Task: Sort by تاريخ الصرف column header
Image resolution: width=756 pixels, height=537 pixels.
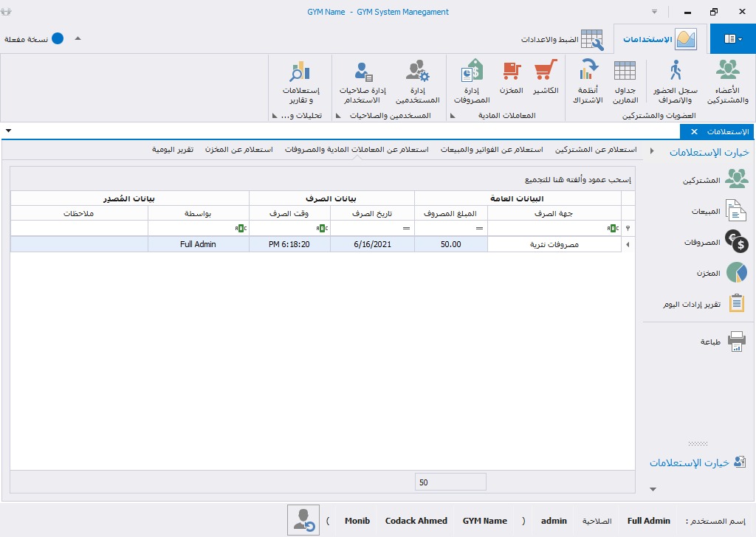Action: [372, 213]
